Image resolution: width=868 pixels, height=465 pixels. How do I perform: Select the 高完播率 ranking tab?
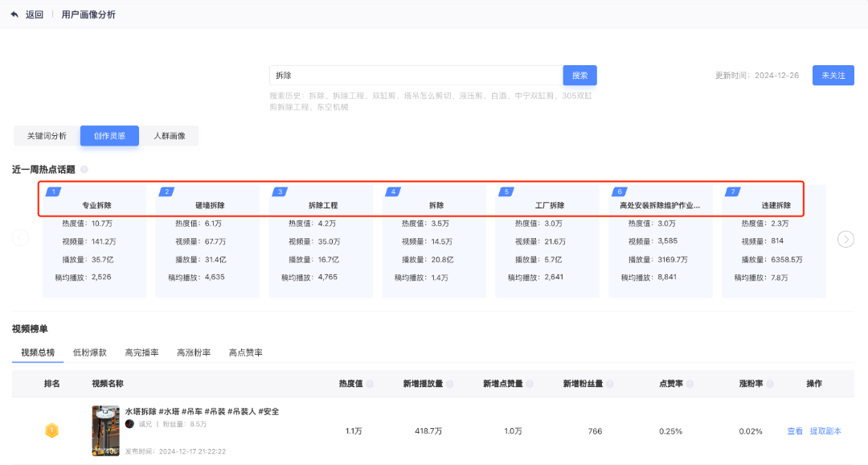(141, 352)
